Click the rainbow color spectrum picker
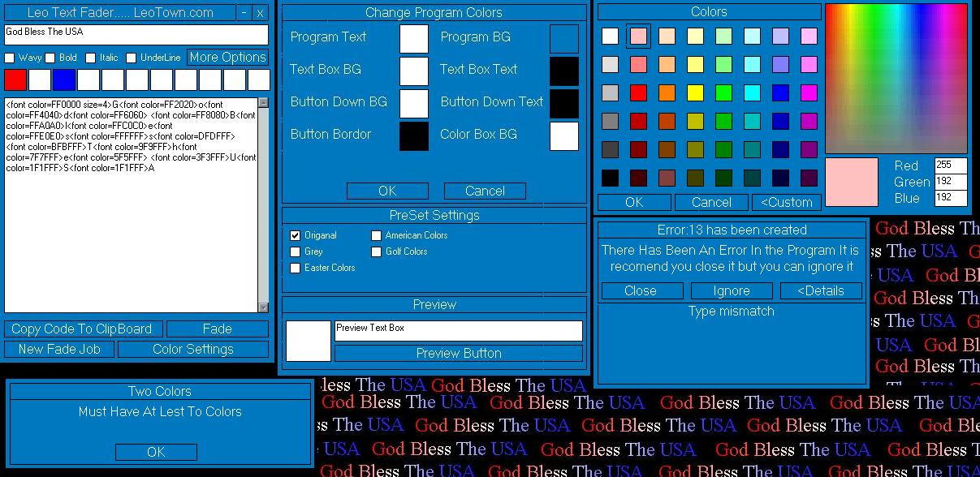 (896, 78)
